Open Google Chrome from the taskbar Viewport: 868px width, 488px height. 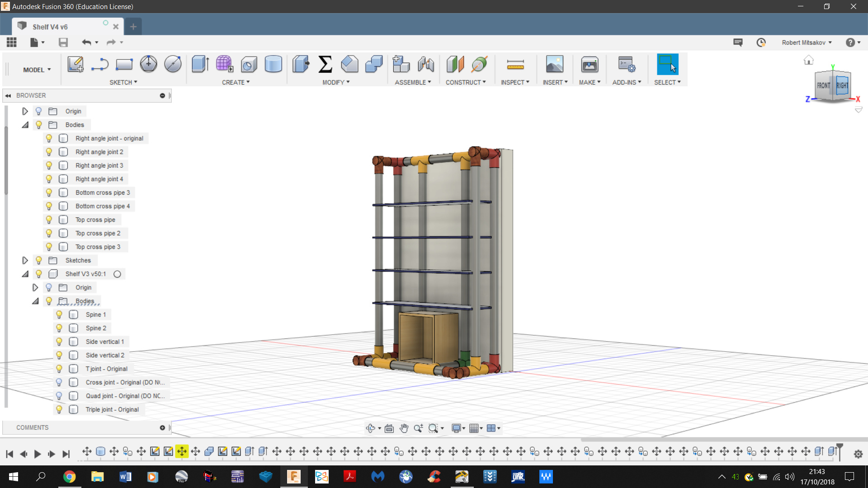[69, 477]
